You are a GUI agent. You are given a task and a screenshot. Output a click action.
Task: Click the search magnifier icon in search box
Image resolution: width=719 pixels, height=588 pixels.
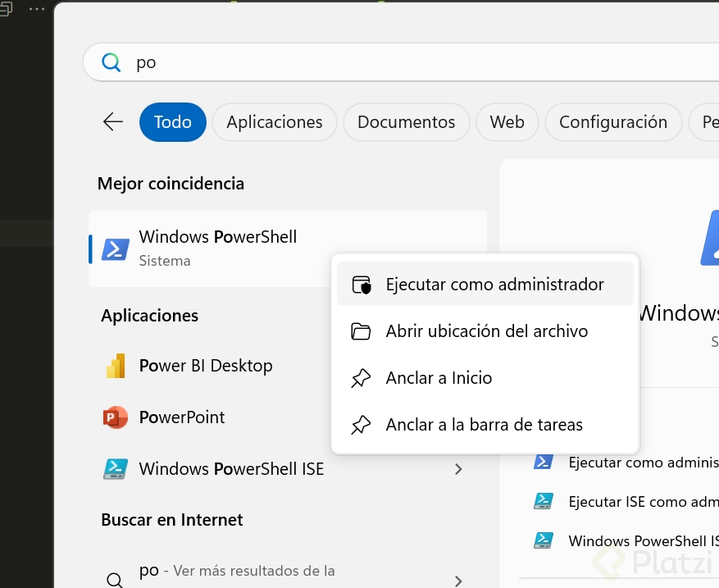(111, 62)
